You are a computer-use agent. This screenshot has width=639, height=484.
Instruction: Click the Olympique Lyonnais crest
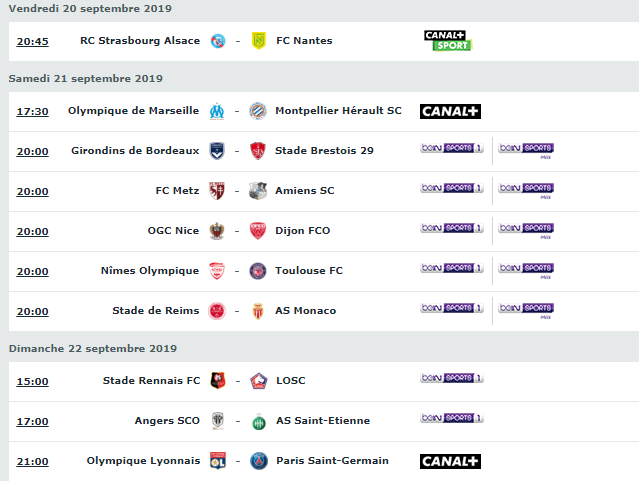pos(218,461)
